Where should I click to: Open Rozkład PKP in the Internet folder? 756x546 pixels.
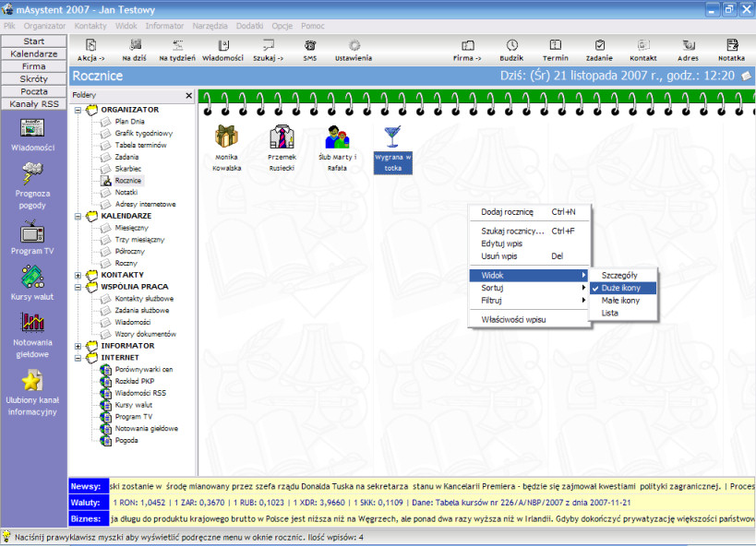point(134,381)
